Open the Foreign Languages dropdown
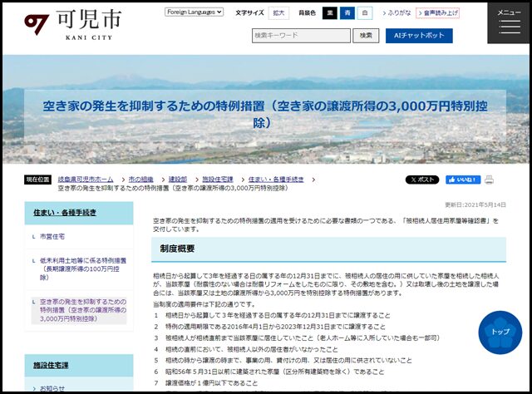 194,12
